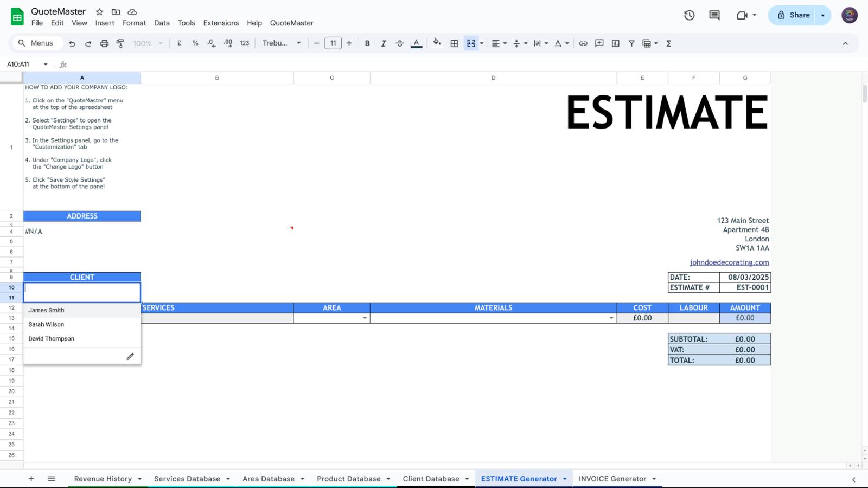This screenshot has width=868, height=488.
Task: Open version history
Action: 689,15
